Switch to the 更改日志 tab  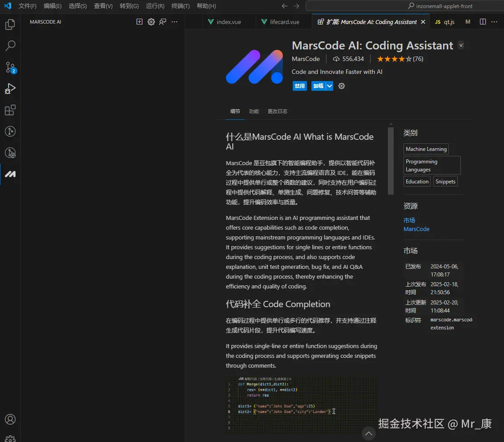point(277,111)
